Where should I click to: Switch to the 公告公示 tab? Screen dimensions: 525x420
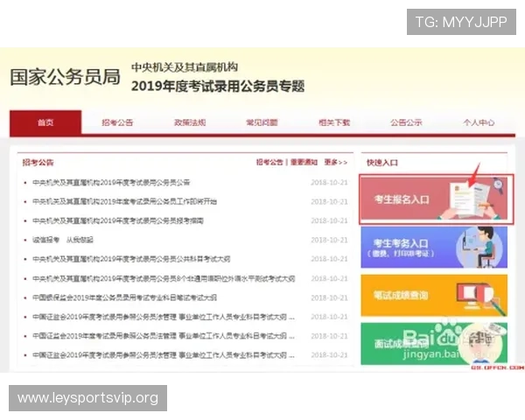[406, 122]
